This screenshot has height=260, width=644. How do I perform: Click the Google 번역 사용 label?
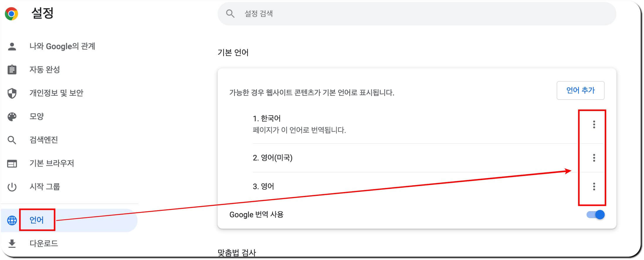(x=256, y=215)
